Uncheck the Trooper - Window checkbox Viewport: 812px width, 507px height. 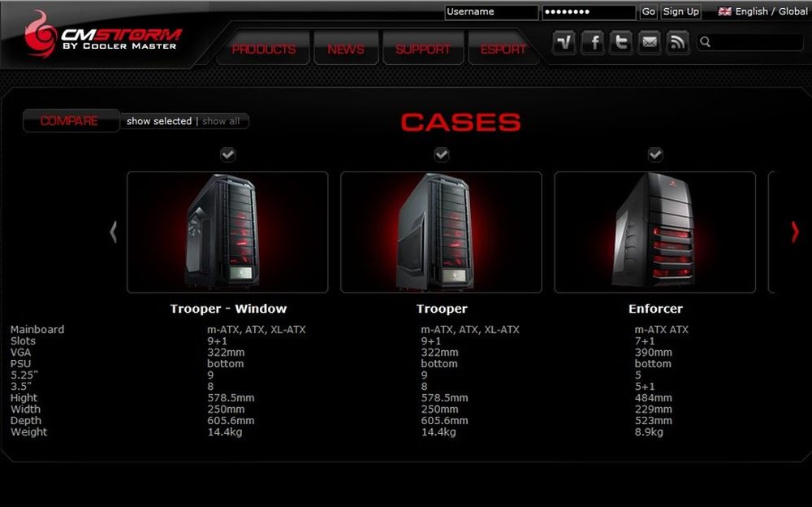[x=228, y=154]
